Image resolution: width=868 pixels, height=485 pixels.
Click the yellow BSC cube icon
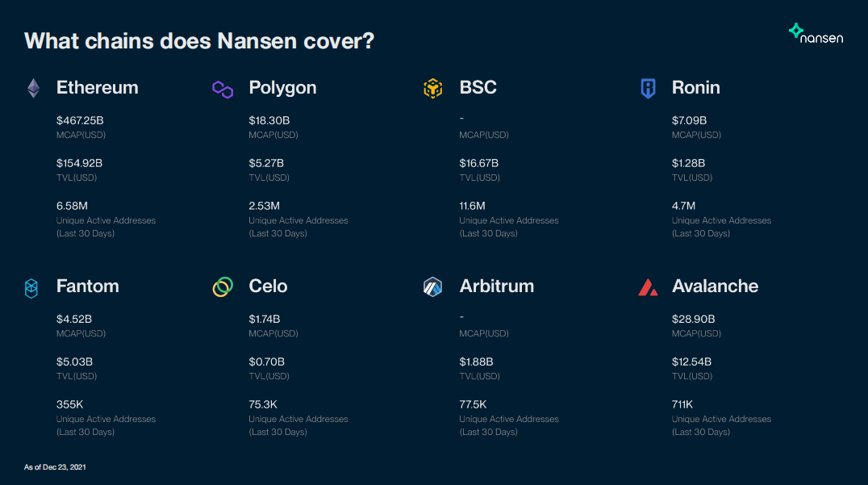tap(433, 89)
